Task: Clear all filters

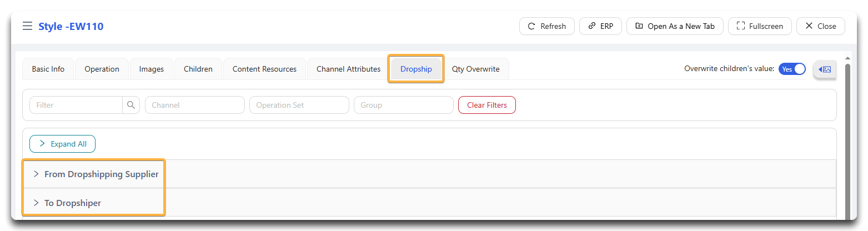Action: tap(487, 105)
